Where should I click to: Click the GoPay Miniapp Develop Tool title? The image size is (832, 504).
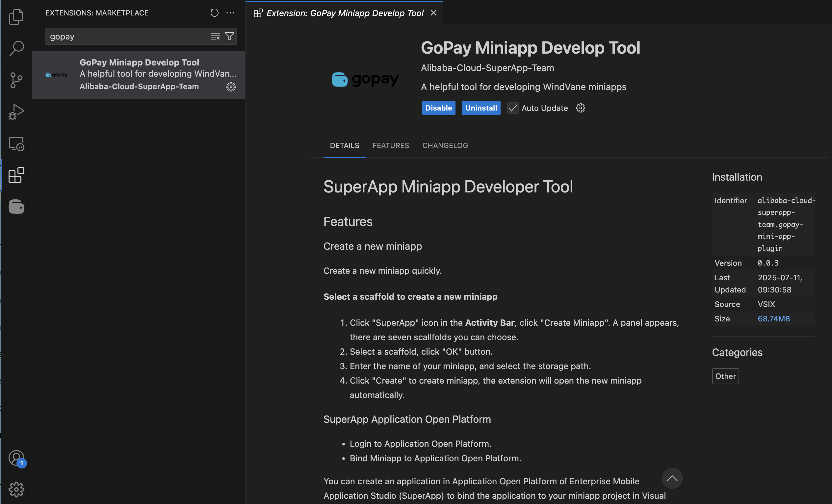coord(530,48)
